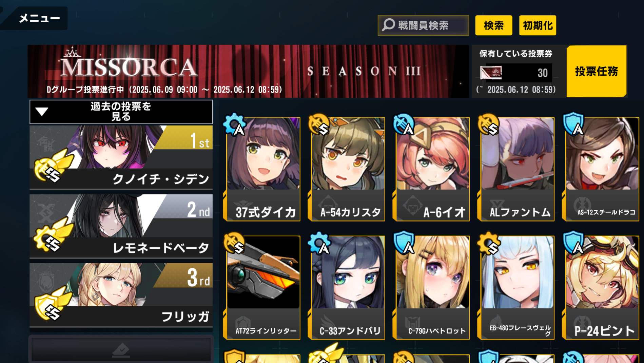Click the shield A badge on C-79Gハベトロット
This screenshot has height=363, width=644.
404,243
